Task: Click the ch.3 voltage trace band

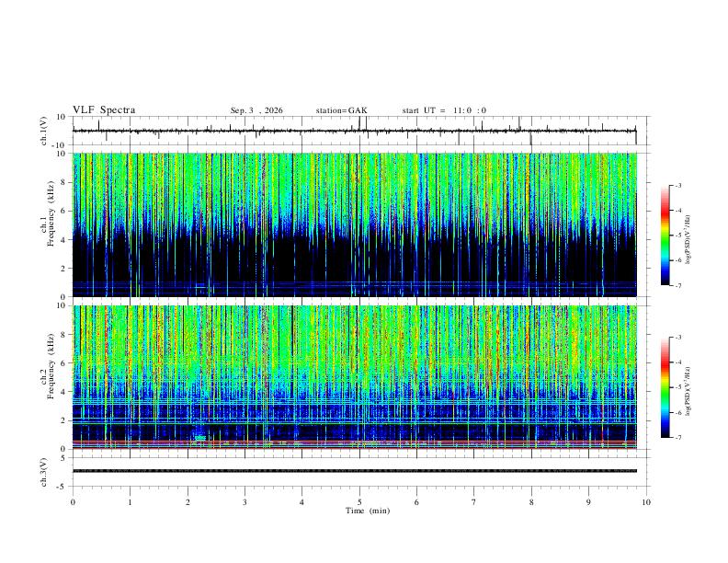Action: (x=354, y=471)
